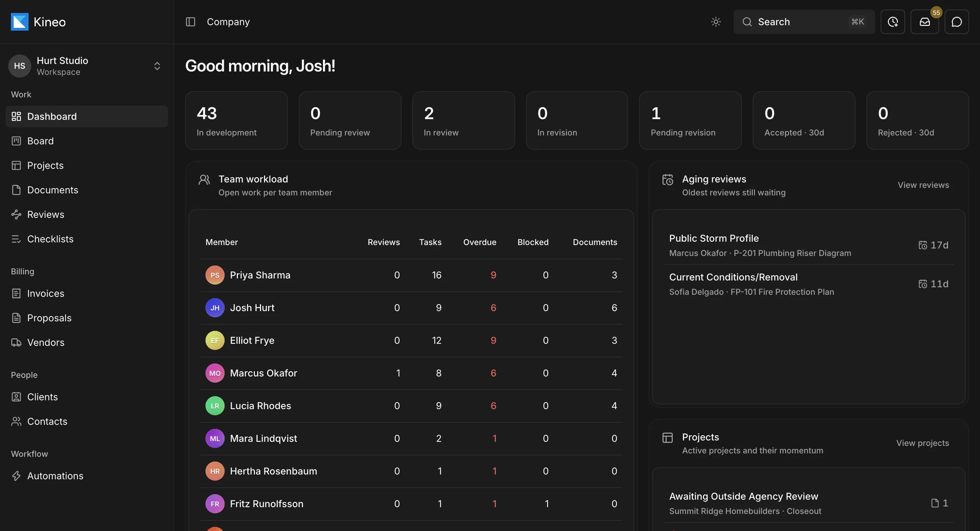Open the 0 In revision card
The width and height of the screenshot is (980, 531).
(x=577, y=120)
